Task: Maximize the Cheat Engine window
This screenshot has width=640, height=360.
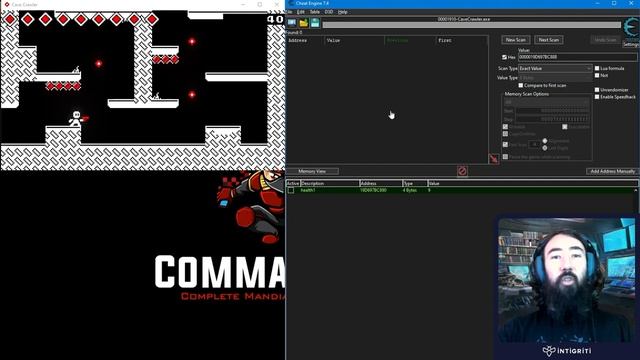Action: [x=614, y=3]
